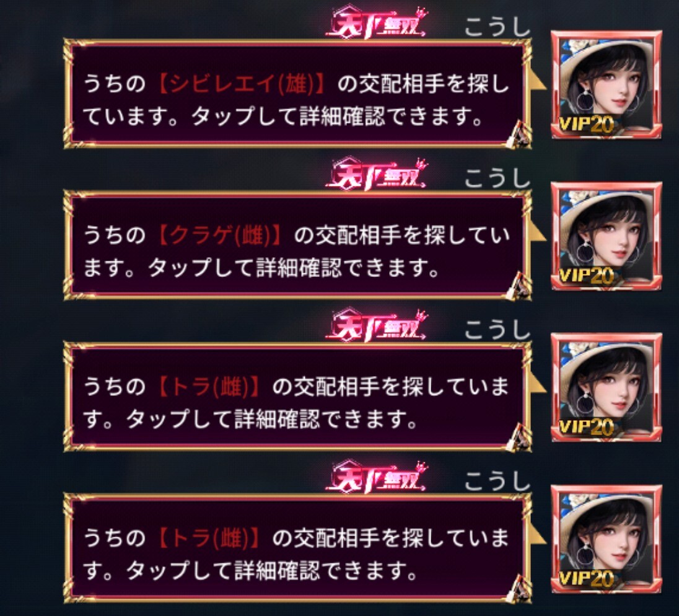
Task: Tap the クラゲ chat bubble to view details
Action: pyautogui.click(x=298, y=245)
